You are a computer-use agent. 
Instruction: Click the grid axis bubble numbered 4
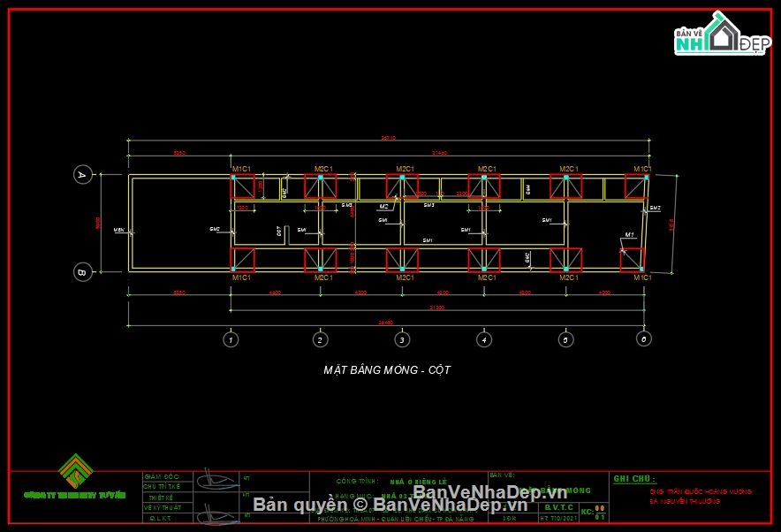click(x=484, y=338)
